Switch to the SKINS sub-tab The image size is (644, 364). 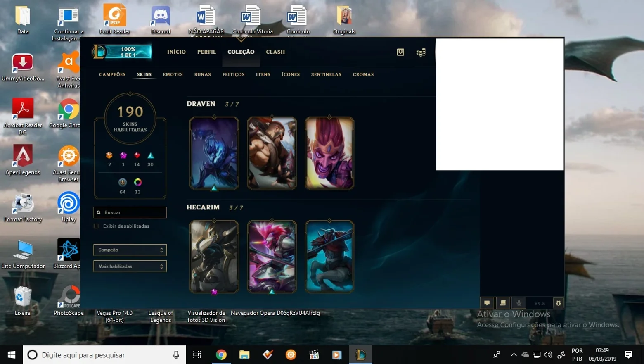click(144, 74)
